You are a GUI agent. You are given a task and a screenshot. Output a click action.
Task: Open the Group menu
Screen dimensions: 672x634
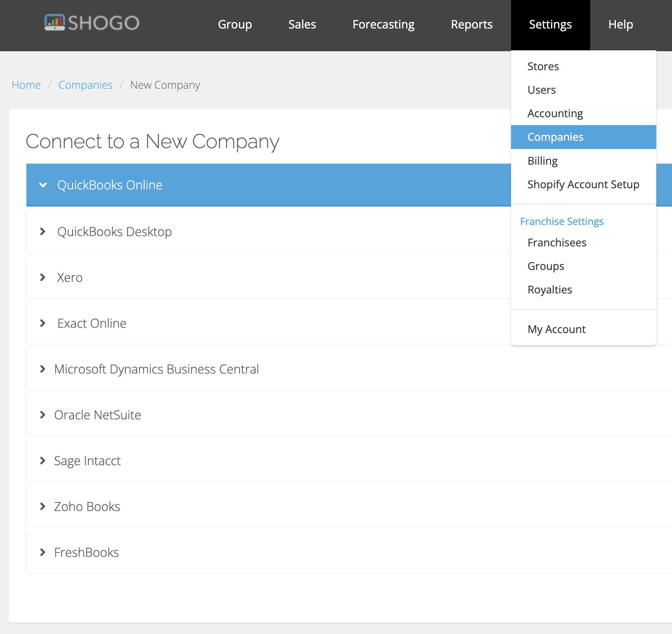(235, 24)
